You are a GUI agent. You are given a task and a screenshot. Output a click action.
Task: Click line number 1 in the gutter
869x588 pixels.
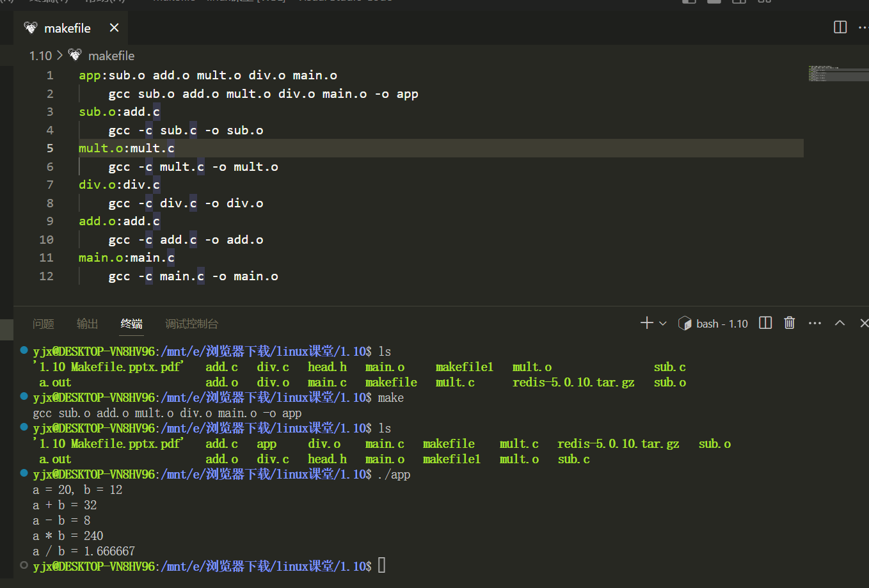(50, 75)
